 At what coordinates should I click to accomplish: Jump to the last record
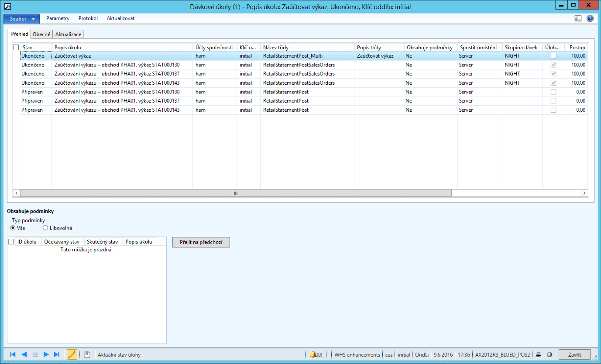tap(56, 354)
